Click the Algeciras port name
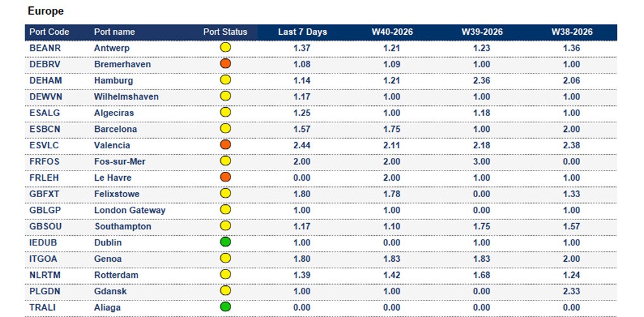Image resolution: width=644 pixels, height=317 pixels. coord(114,113)
